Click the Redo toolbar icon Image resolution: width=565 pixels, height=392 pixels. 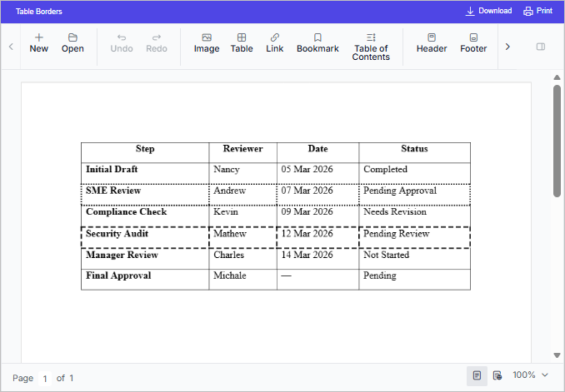(157, 43)
